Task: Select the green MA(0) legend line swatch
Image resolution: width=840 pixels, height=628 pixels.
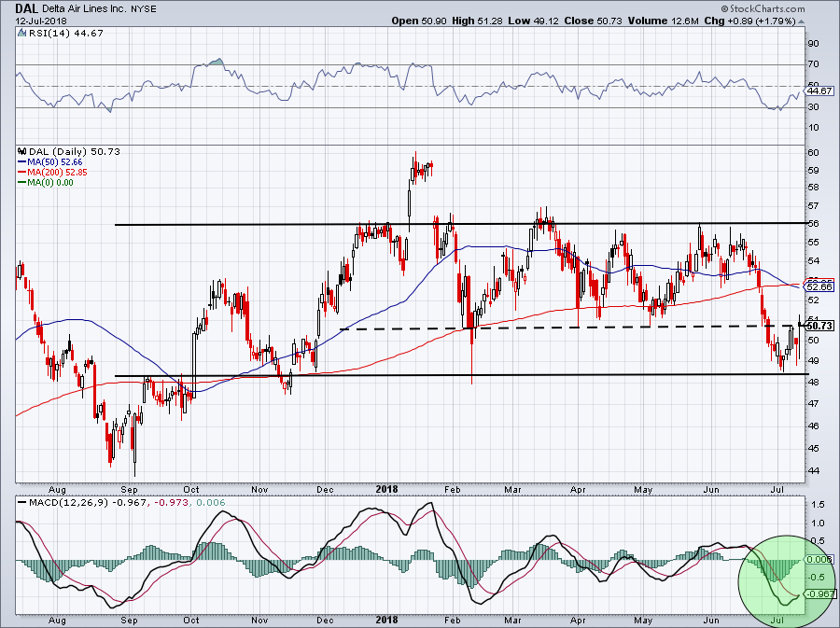Action: [22, 183]
